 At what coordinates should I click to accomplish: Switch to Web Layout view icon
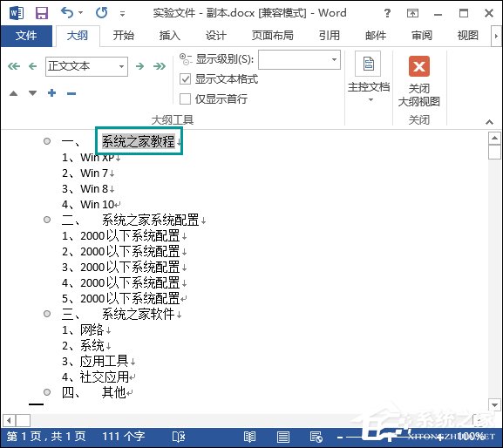[x=316, y=437]
